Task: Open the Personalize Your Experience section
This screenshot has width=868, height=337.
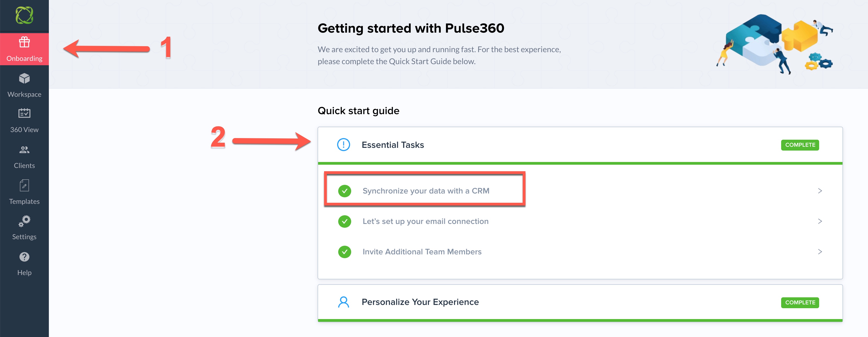Action: point(420,302)
